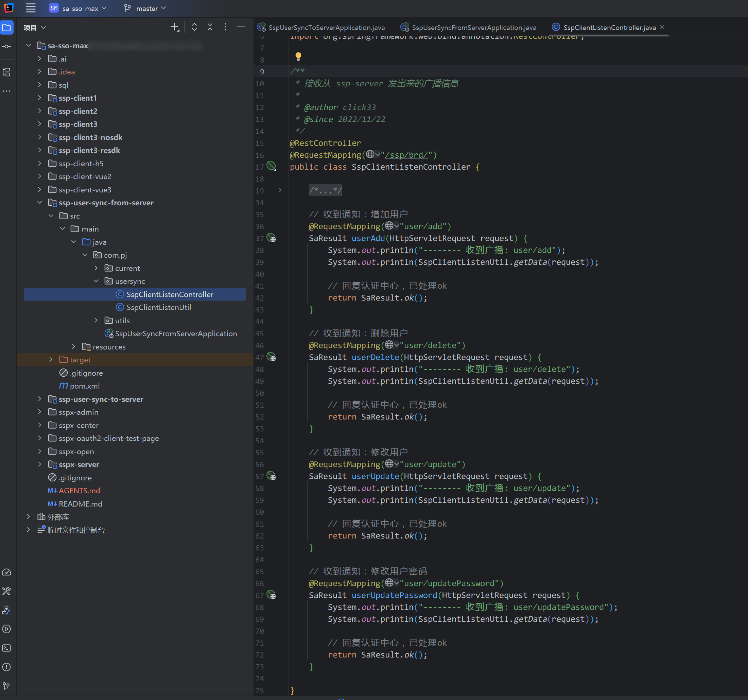Hide the project tool window

point(241,27)
